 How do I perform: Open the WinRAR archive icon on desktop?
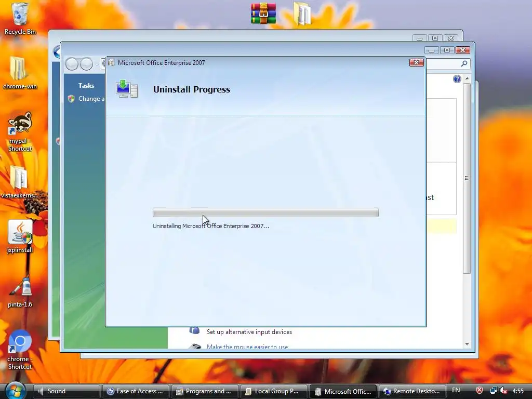tap(263, 14)
